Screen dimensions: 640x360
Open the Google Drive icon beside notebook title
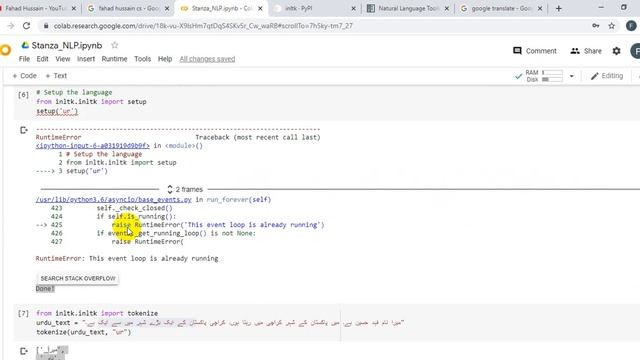[25, 45]
